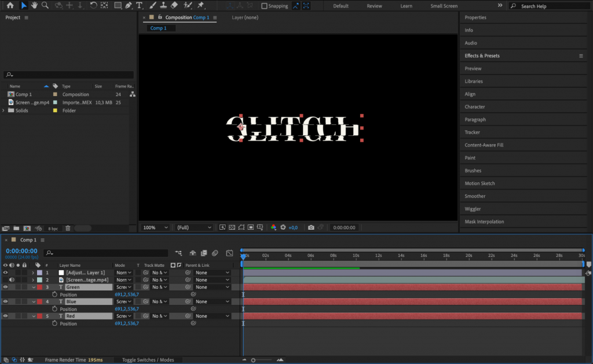Select the Selection tool
Image resolution: width=593 pixels, height=364 pixels.
coord(23,6)
